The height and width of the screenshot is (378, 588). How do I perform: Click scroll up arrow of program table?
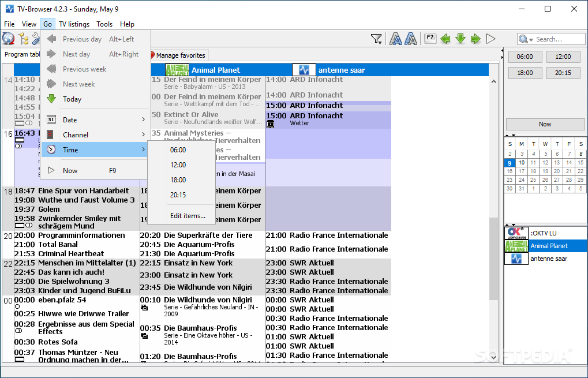pos(493,81)
